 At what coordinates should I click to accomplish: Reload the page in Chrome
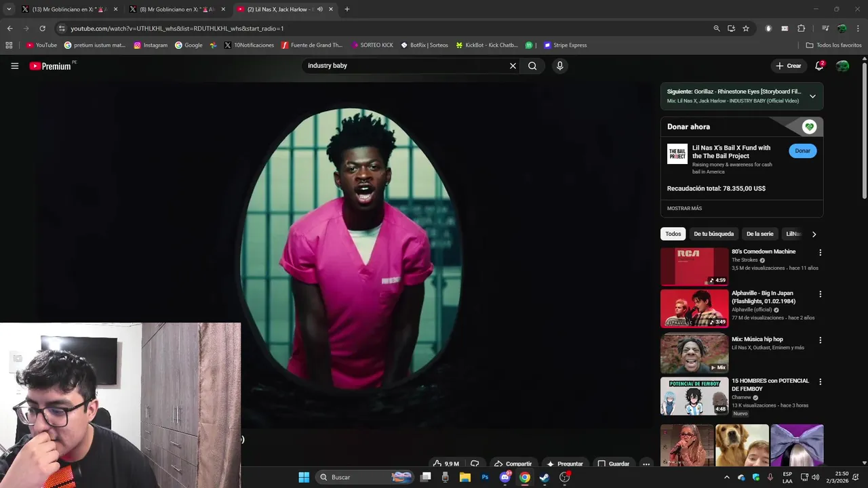[42, 28]
